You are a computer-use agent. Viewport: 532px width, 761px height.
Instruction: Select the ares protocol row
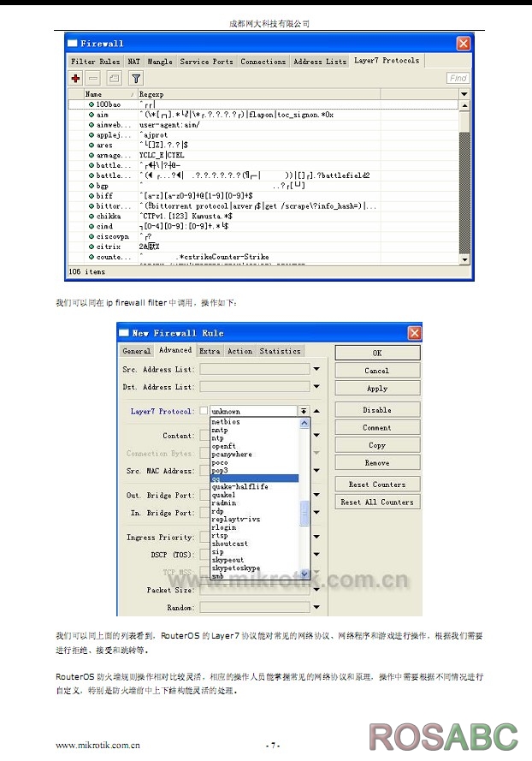pos(263,145)
